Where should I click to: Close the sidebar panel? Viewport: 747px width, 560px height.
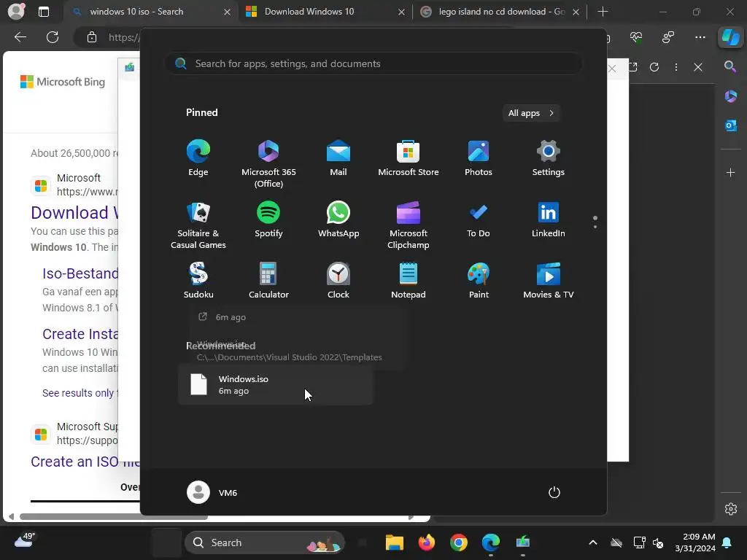[698, 67]
